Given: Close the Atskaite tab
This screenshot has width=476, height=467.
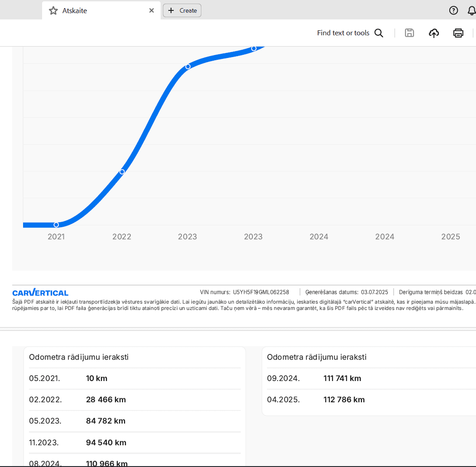Looking at the screenshot, I should pyautogui.click(x=152, y=10).
